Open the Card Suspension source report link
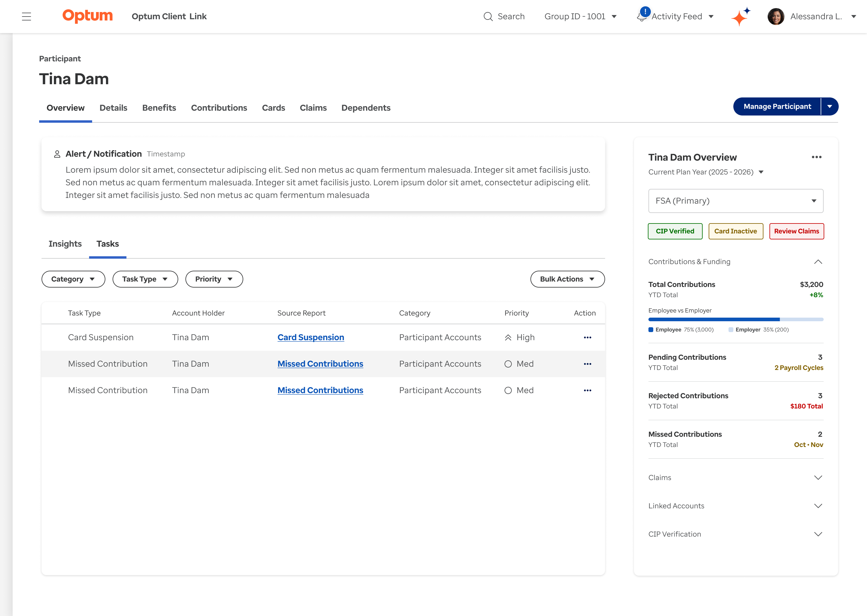This screenshot has width=867, height=616. click(310, 337)
